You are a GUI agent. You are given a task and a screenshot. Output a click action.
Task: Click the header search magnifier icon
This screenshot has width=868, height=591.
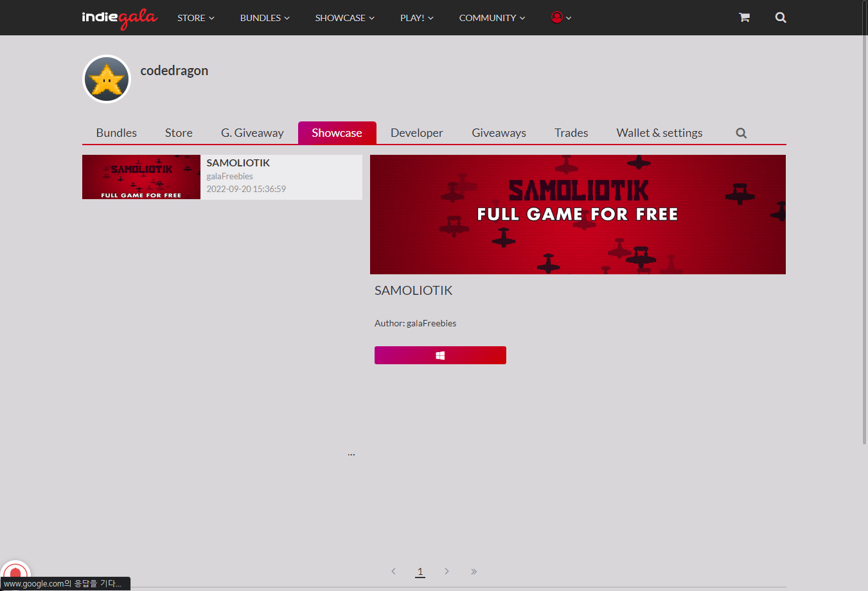pos(781,17)
